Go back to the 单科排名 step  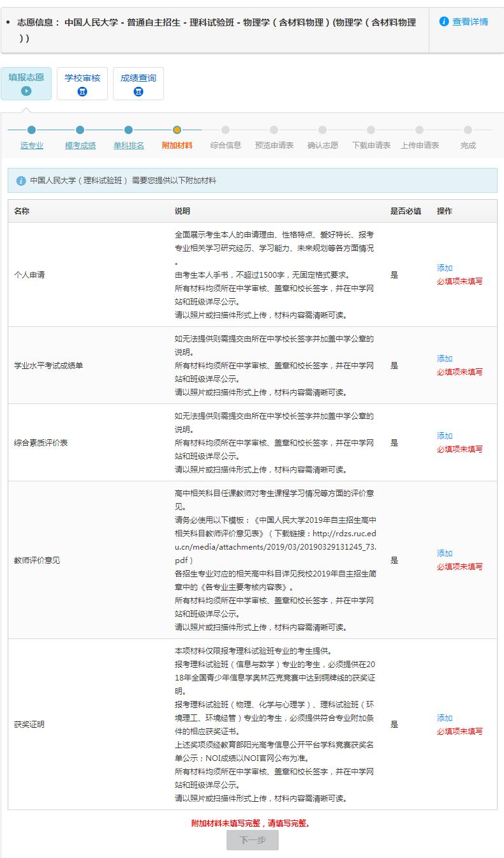(129, 145)
